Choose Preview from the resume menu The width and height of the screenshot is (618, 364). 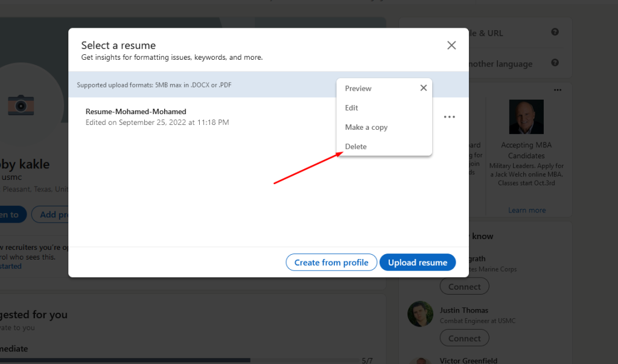tap(358, 89)
